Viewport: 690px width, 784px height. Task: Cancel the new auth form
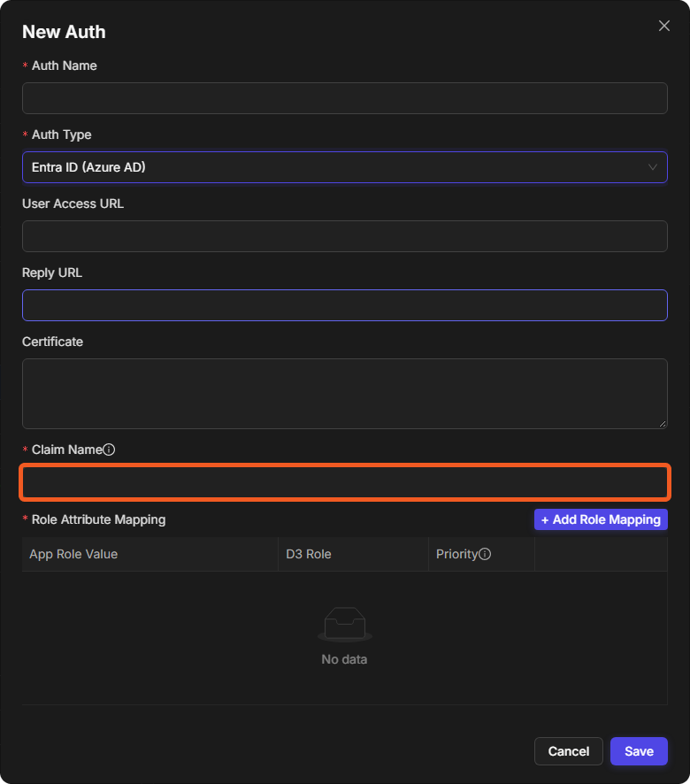pos(569,751)
